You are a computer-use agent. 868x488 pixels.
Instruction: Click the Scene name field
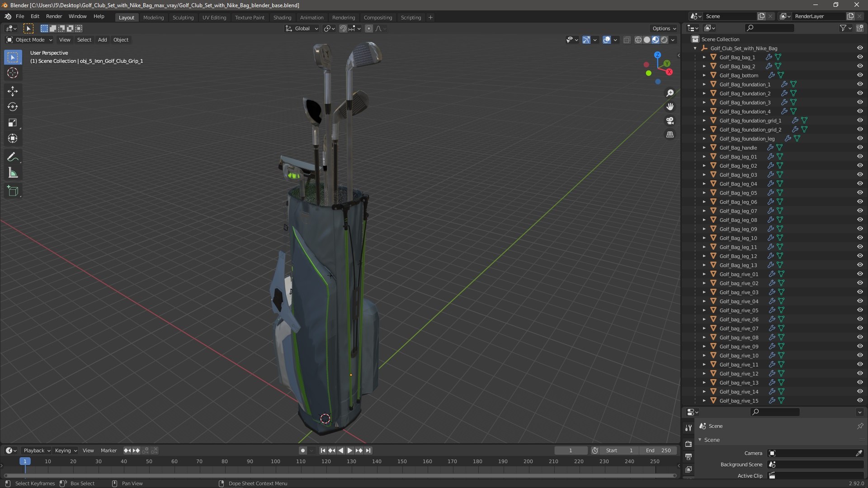coord(731,16)
